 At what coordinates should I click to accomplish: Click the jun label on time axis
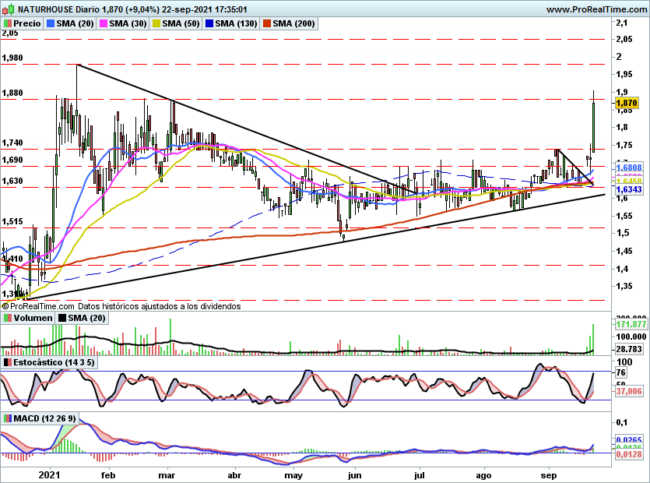point(354,475)
